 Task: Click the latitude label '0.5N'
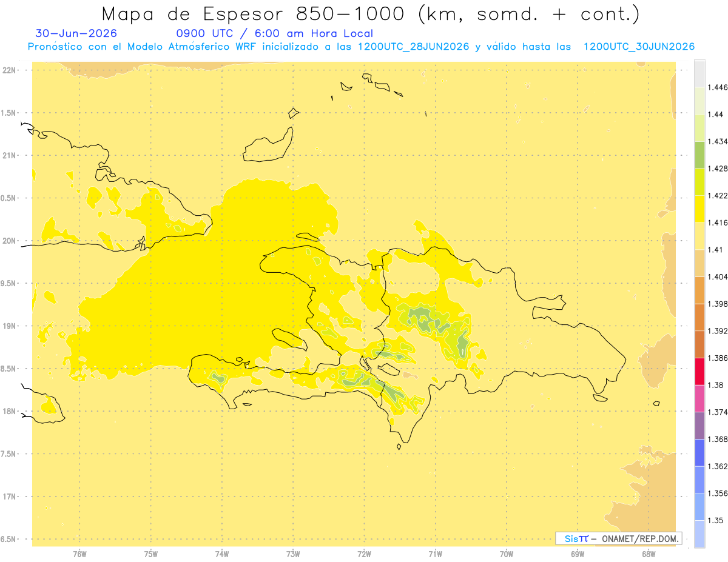tap(9, 198)
